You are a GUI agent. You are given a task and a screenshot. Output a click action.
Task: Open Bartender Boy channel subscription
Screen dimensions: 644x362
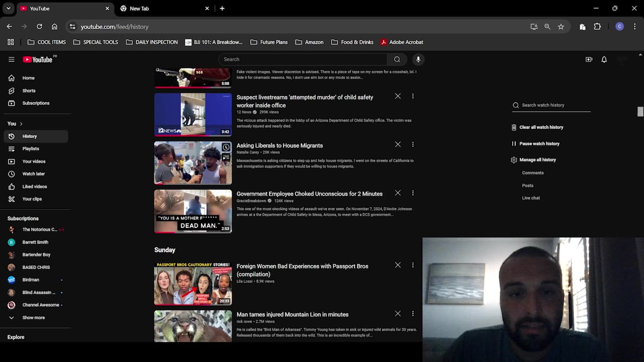[x=35, y=255]
